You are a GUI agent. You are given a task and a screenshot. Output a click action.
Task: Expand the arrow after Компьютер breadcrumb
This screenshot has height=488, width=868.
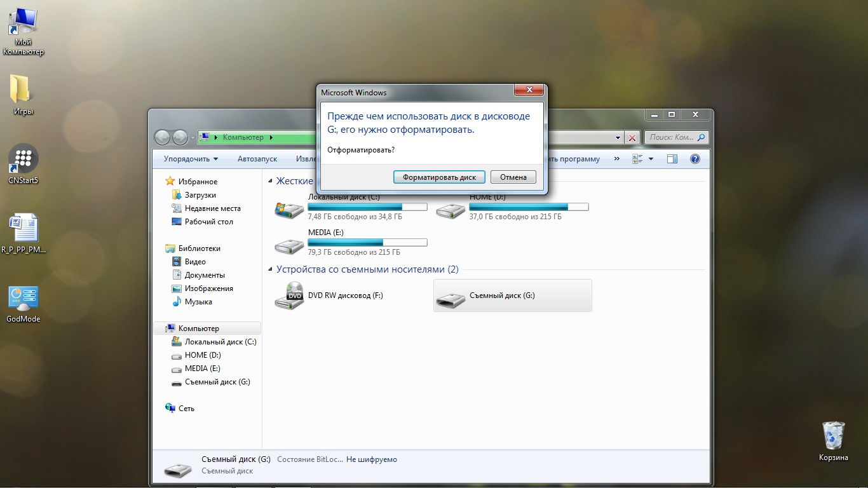pos(271,137)
